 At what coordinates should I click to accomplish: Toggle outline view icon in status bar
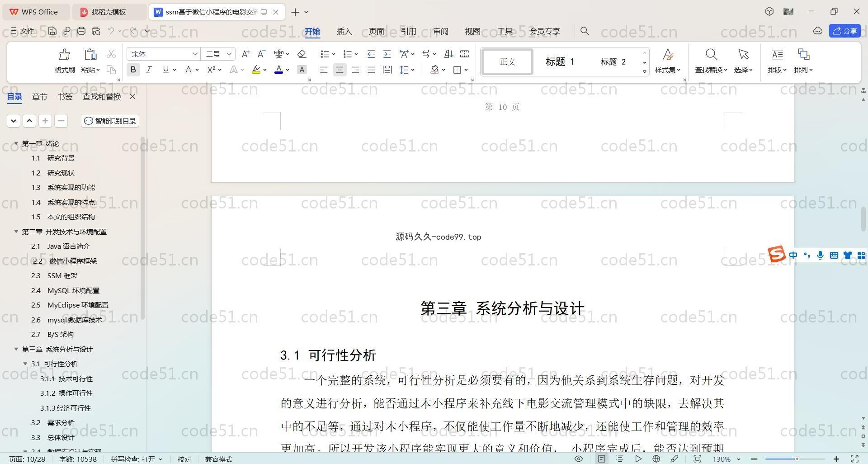[620, 459]
